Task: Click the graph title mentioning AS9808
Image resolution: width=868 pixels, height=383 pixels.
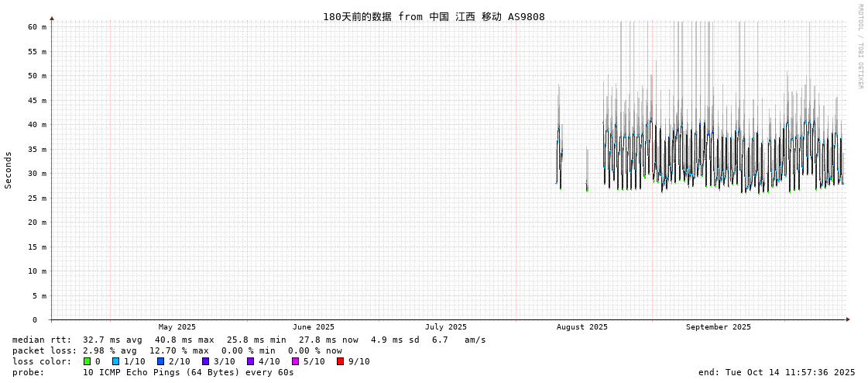Action: coord(434,16)
